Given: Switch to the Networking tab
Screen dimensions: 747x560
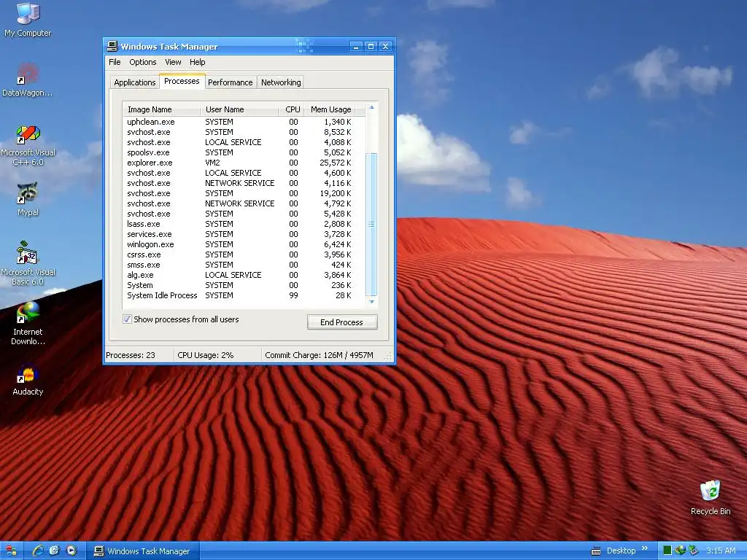Looking at the screenshot, I should tap(281, 82).
